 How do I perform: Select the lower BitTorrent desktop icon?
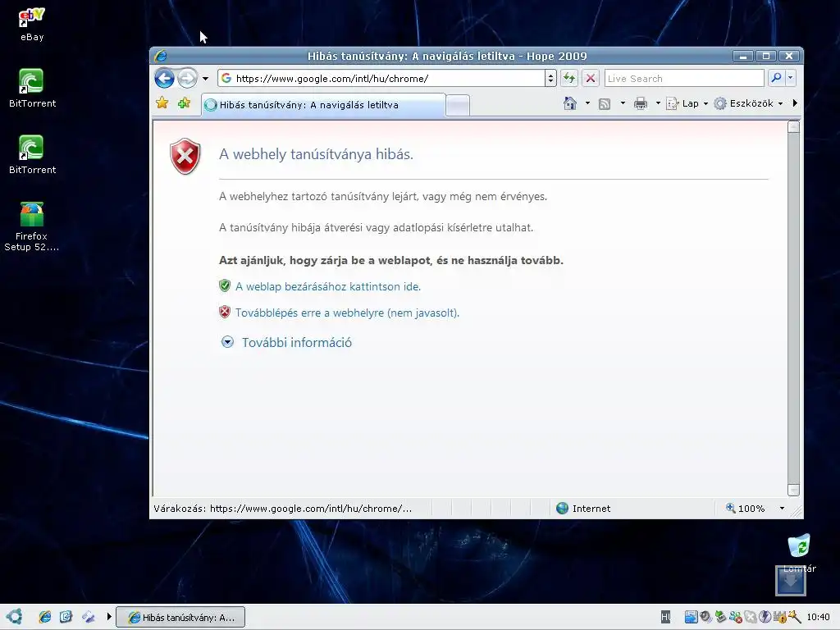32,155
